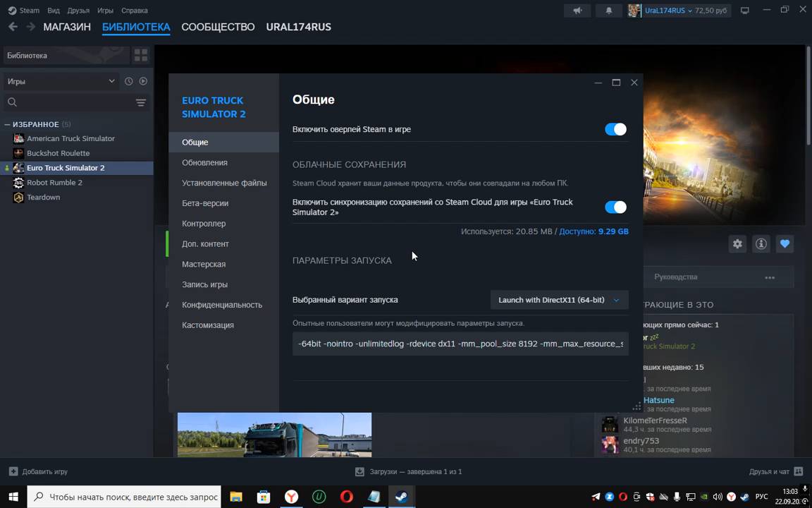Click the launch parameters text field
This screenshot has height=508, width=812.
[x=461, y=344]
